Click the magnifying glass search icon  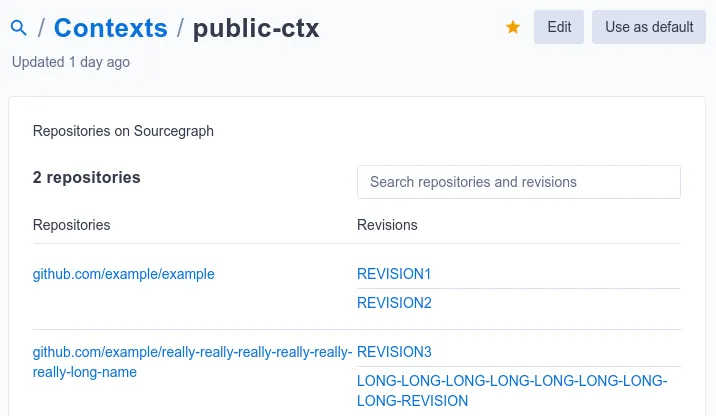pyautogui.click(x=19, y=28)
